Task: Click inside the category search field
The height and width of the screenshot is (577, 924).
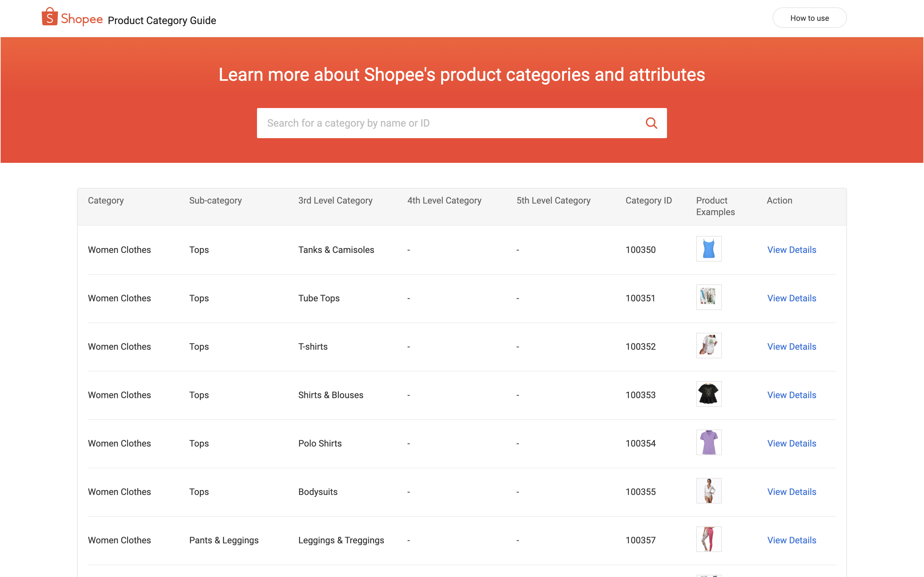Action: [x=420, y=123]
